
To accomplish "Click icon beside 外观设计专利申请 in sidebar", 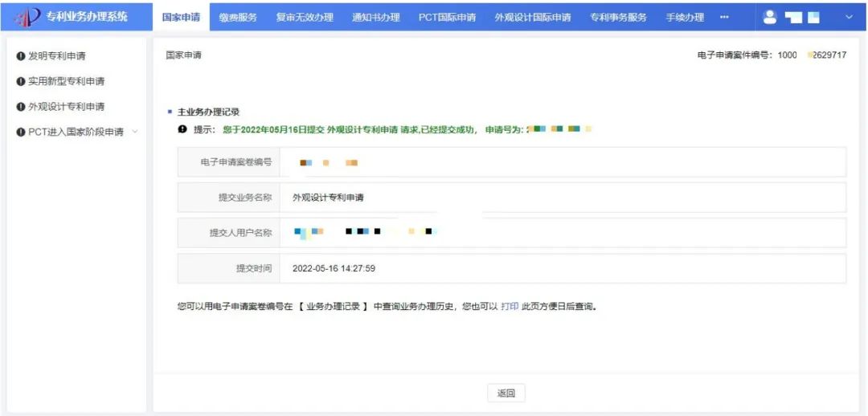I will point(21,107).
